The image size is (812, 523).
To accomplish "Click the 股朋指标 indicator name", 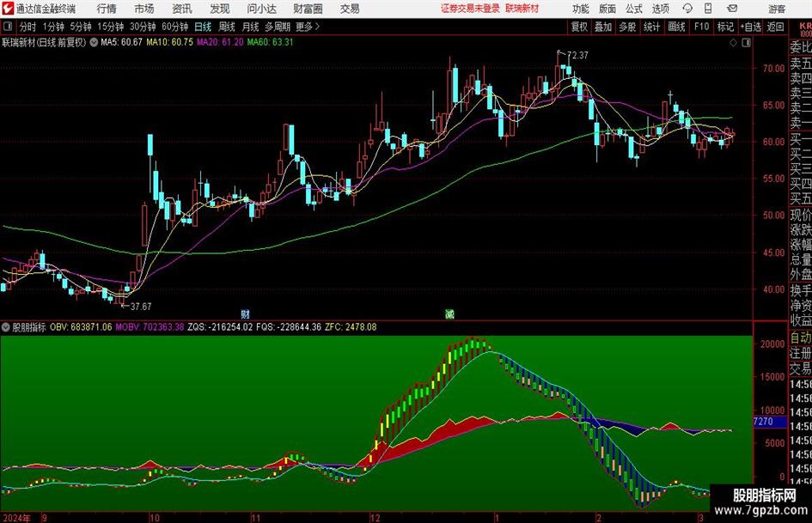I will (29, 327).
